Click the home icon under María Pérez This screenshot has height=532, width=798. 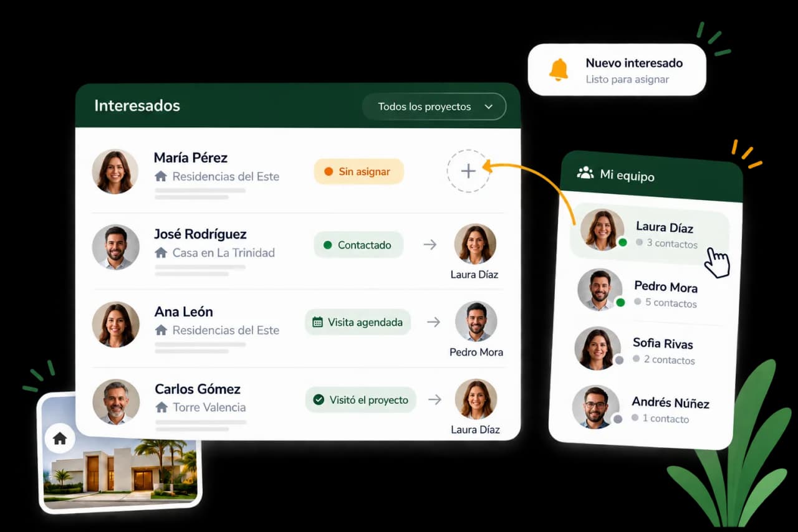point(160,176)
